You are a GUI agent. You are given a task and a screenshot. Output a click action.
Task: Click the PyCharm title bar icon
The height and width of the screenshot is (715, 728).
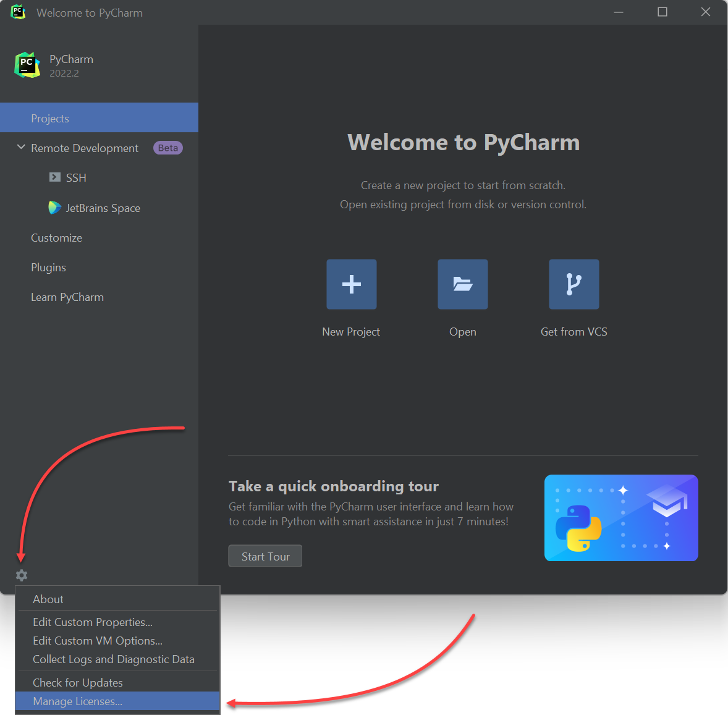click(18, 12)
